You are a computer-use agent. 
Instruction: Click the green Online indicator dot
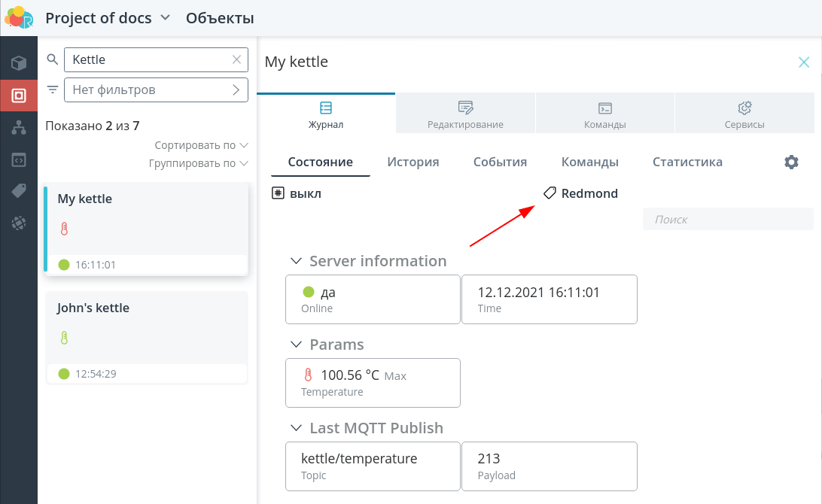tap(309, 292)
